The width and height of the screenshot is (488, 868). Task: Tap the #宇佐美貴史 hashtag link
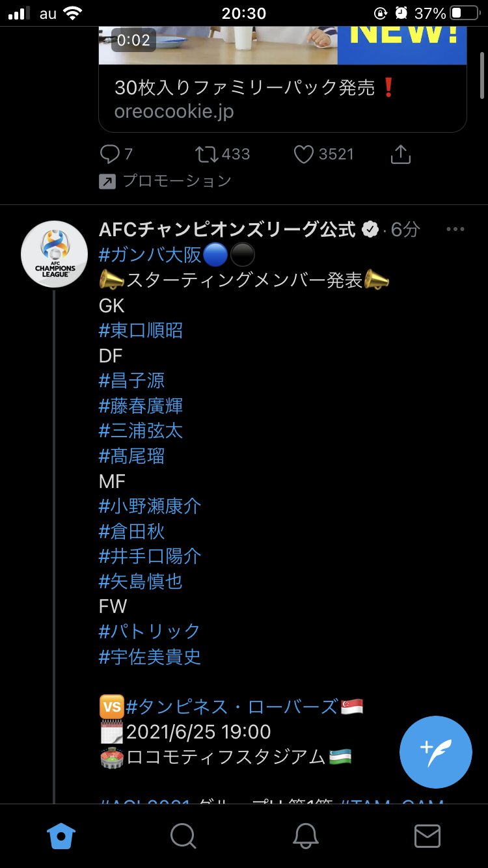pos(150,657)
